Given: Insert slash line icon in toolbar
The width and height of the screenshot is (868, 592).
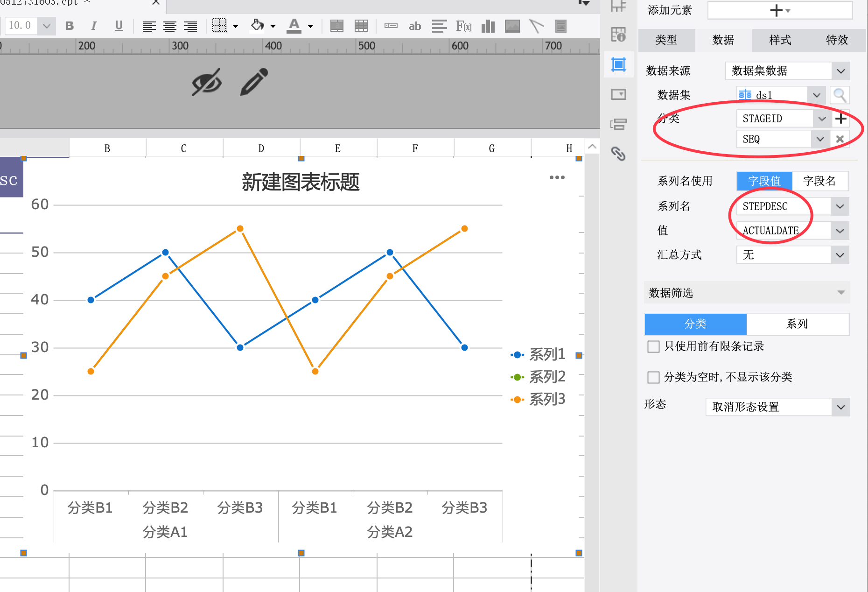Looking at the screenshot, I should (x=537, y=26).
